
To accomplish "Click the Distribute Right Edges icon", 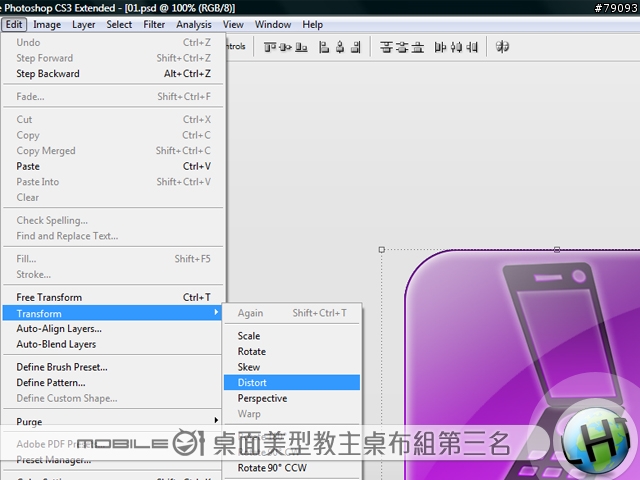I will (x=471, y=47).
